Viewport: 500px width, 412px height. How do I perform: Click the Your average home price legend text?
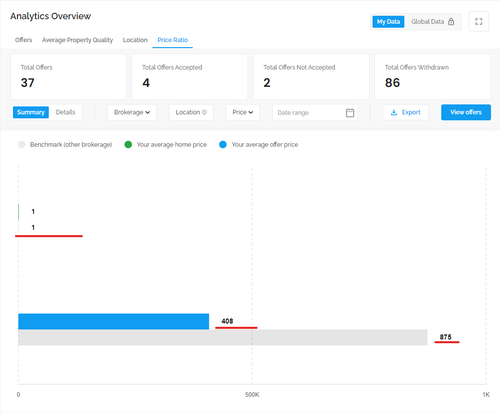point(172,145)
